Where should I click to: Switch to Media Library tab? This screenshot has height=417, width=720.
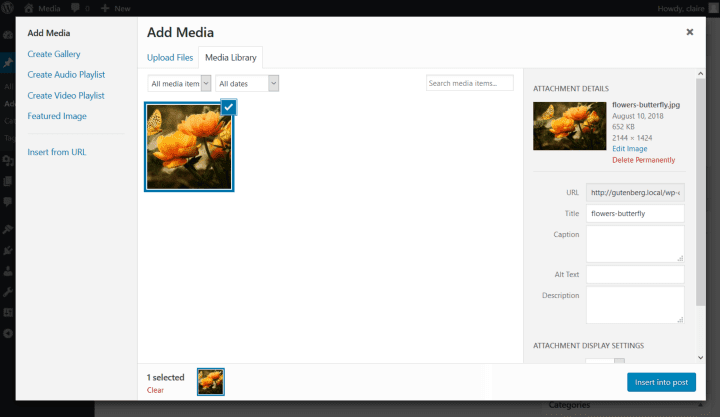pos(231,58)
